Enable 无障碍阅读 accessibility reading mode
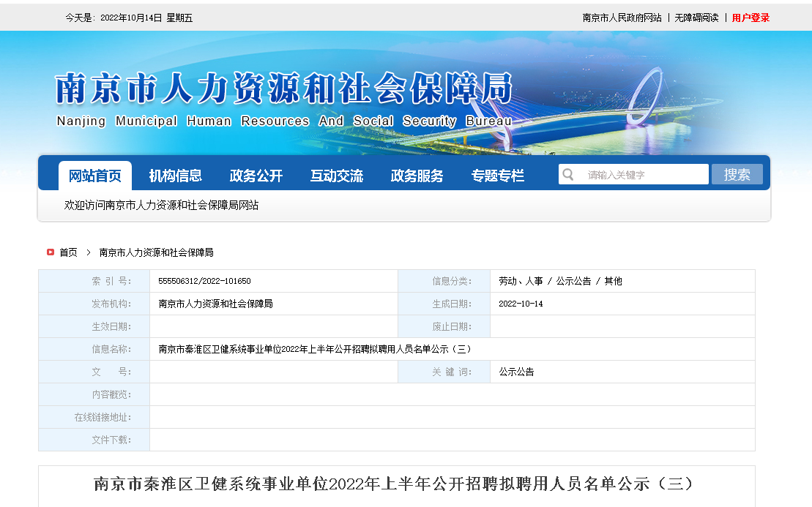 pyautogui.click(x=696, y=18)
